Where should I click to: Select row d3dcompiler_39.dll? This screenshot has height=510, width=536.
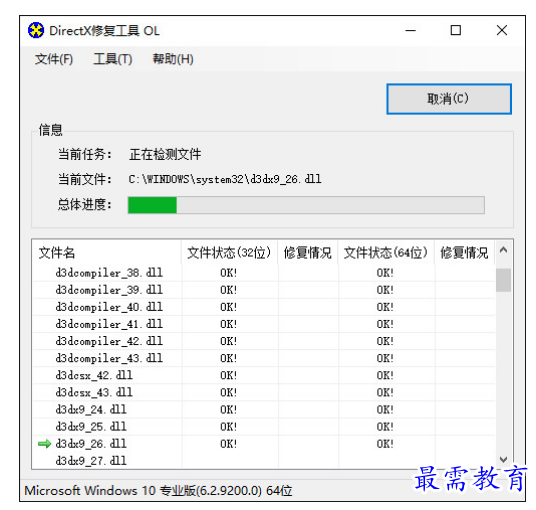point(264,290)
